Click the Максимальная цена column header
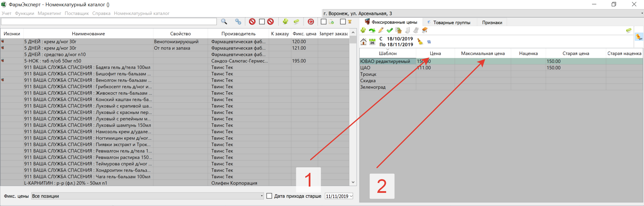The height and width of the screenshot is (206, 644). point(483,53)
